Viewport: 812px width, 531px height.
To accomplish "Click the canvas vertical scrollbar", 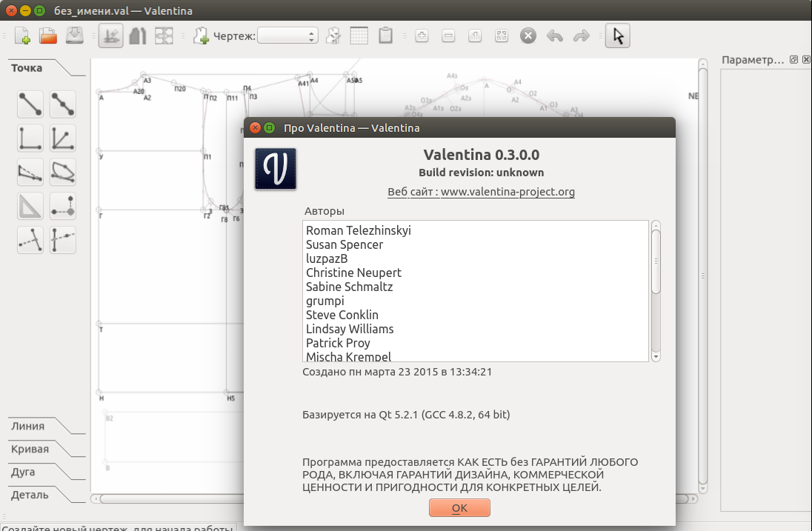I will 703,275.
